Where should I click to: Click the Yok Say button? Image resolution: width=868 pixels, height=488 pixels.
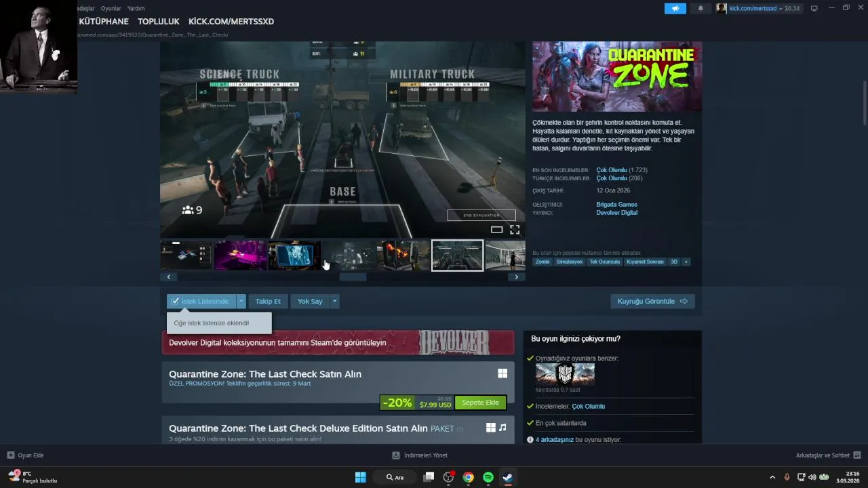310,301
